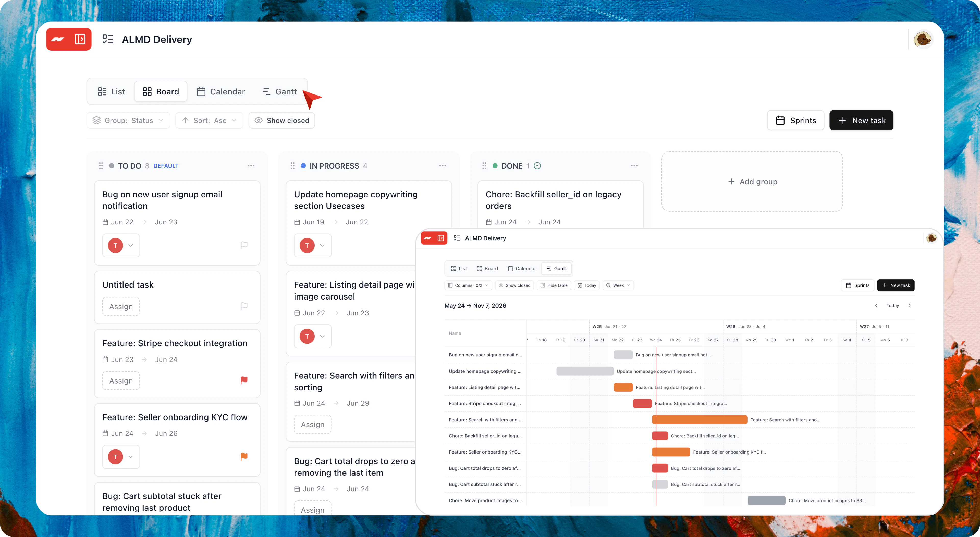The height and width of the screenshot is (537, 980).
Task: Open the Sort: Asc dropdown
Action: (209, 120)
